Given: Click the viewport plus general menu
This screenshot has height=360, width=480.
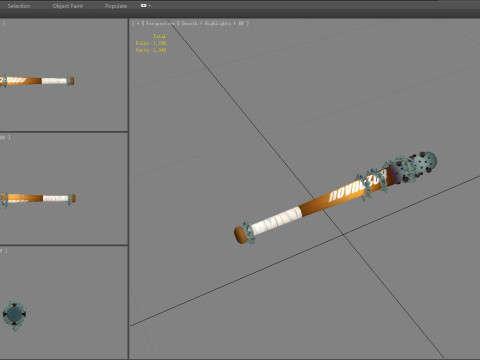Looking at the screenshot, I should (138, 23).
